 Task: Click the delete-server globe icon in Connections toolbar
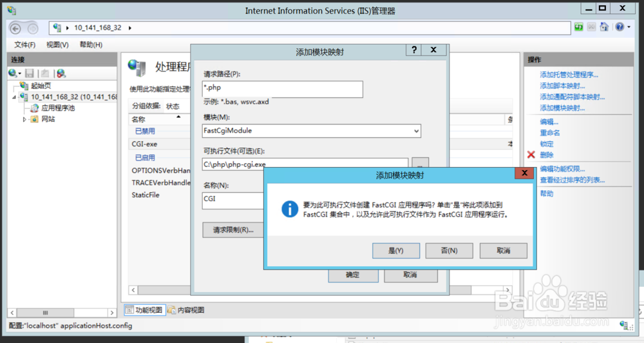[61, 73]
